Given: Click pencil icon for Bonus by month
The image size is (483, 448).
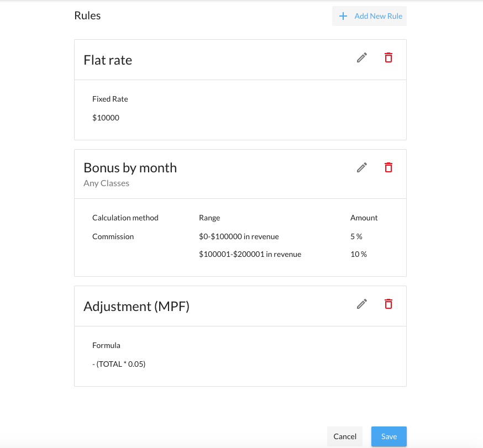Looking at the screenshot, I should [x=362, y=167].
